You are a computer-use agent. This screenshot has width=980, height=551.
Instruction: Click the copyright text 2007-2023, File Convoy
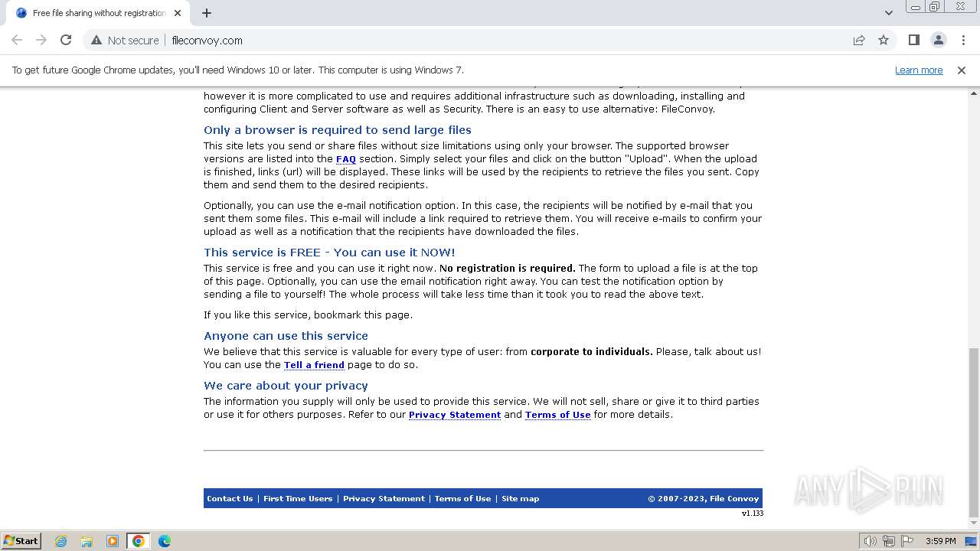pyautogui.click(x=704, y=499)
